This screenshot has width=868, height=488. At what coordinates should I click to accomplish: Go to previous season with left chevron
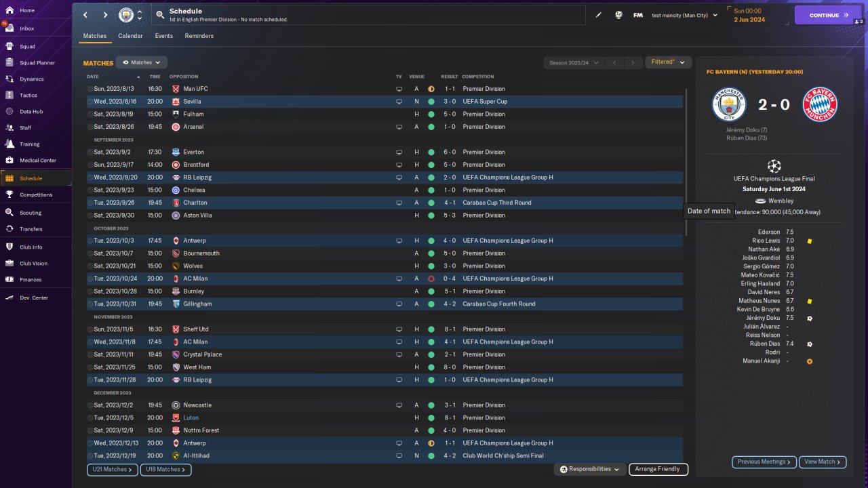[x=614, y=63]
